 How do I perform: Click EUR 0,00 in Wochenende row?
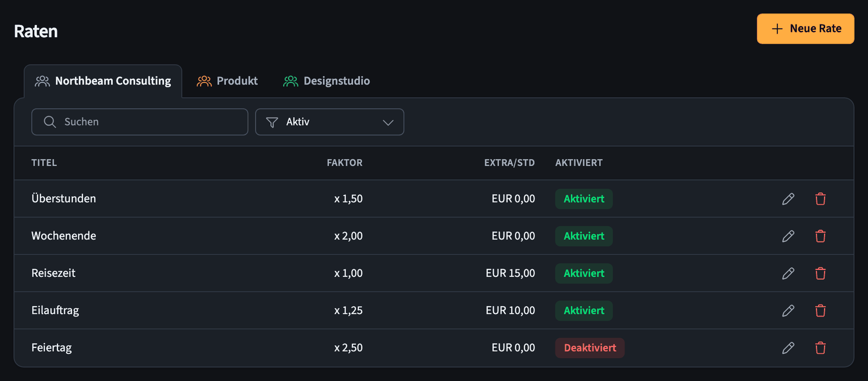tap(513, 236)
